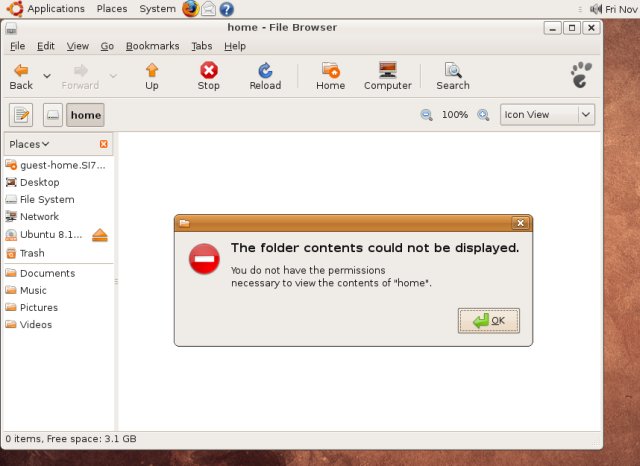Toggle text-based location bar edit icon

click(21, 115)
